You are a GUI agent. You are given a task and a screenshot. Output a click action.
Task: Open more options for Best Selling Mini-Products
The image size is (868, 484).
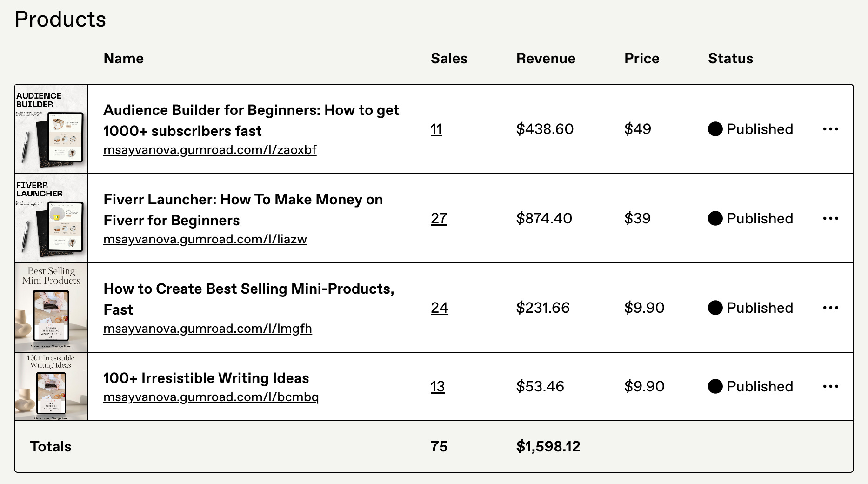pos(830,308)
